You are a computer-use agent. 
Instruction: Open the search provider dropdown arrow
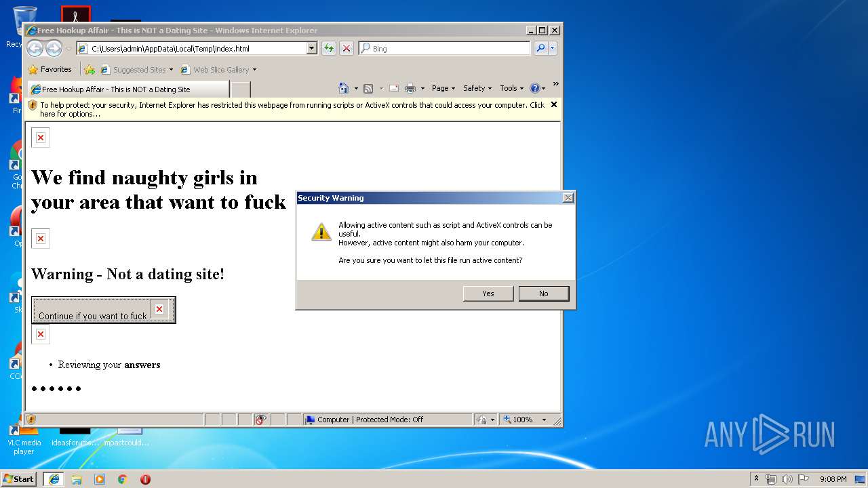(x=553, y=48)
